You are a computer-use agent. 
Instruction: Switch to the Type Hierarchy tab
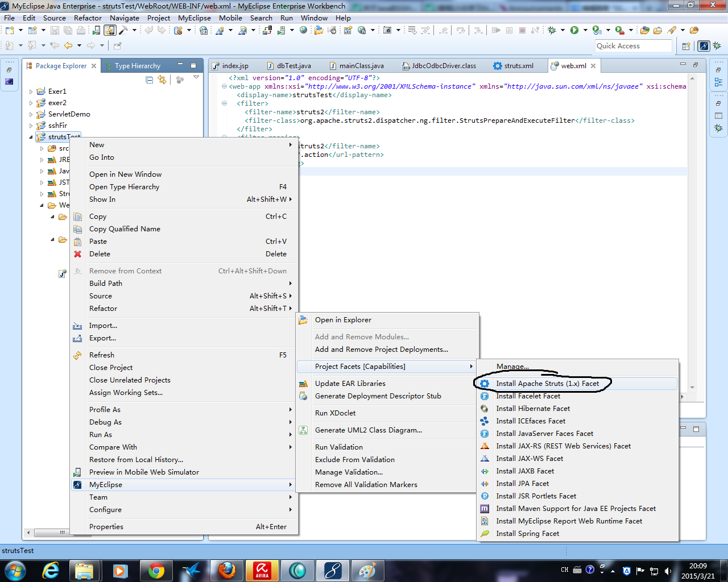[x=133, y=66]
